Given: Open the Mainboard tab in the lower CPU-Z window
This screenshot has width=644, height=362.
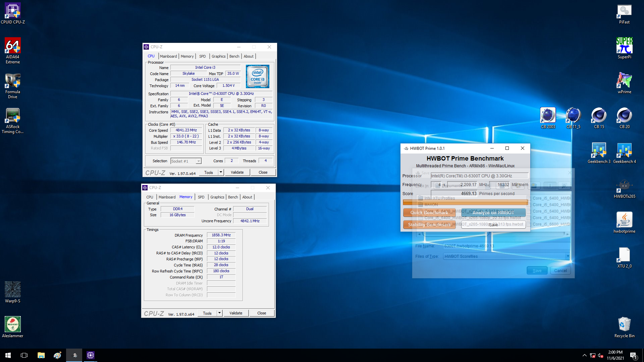Looking at the screenshot, I should pyautogui.click(x=167, y=197).
